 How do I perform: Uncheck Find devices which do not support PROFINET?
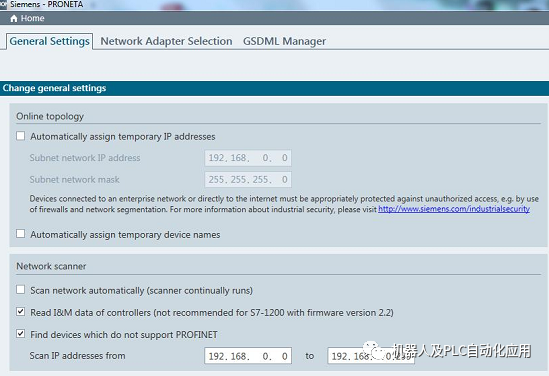[21, 334]
